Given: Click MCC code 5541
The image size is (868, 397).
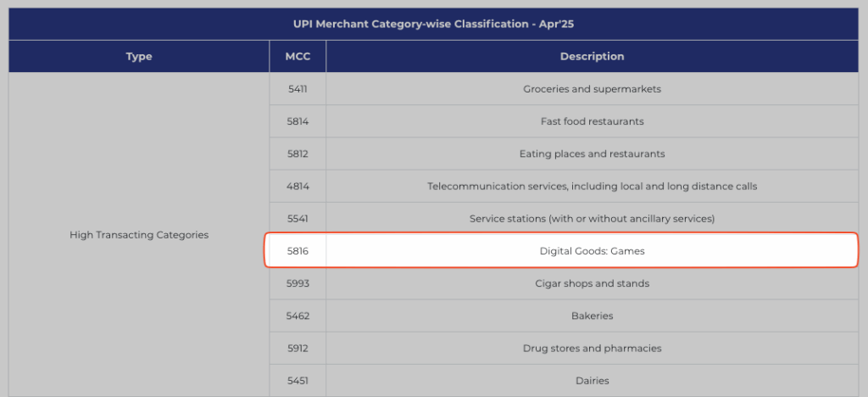Looking at the screenshot, I should (x=298, y=218).
